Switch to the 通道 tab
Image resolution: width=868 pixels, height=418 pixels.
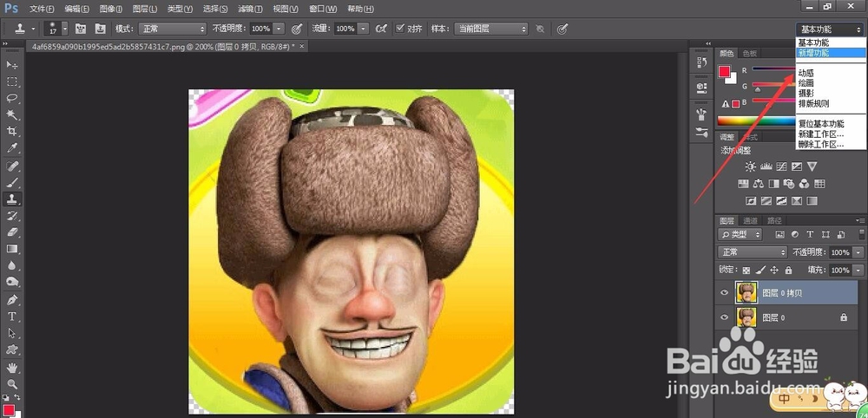click(x=750, y=220)
